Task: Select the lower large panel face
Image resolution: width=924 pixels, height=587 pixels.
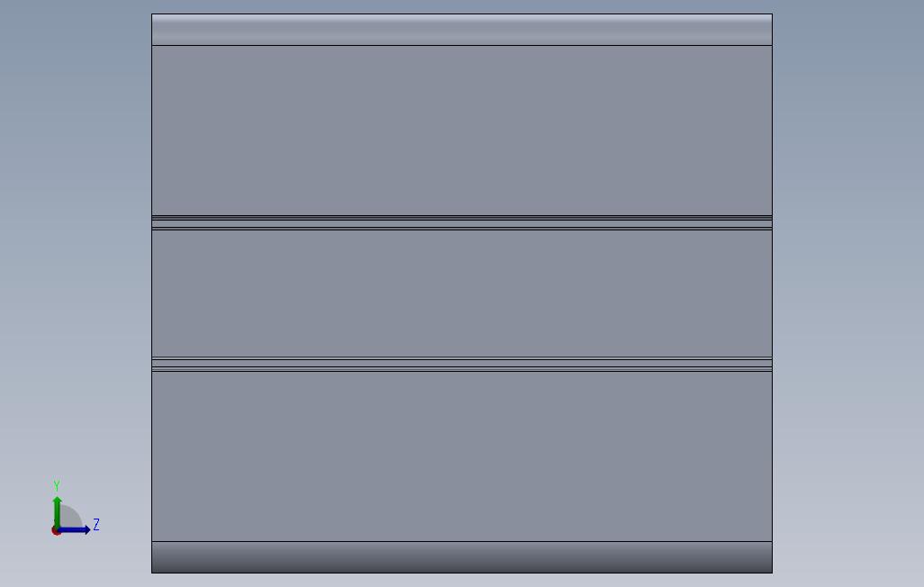Action: point(462,456)
